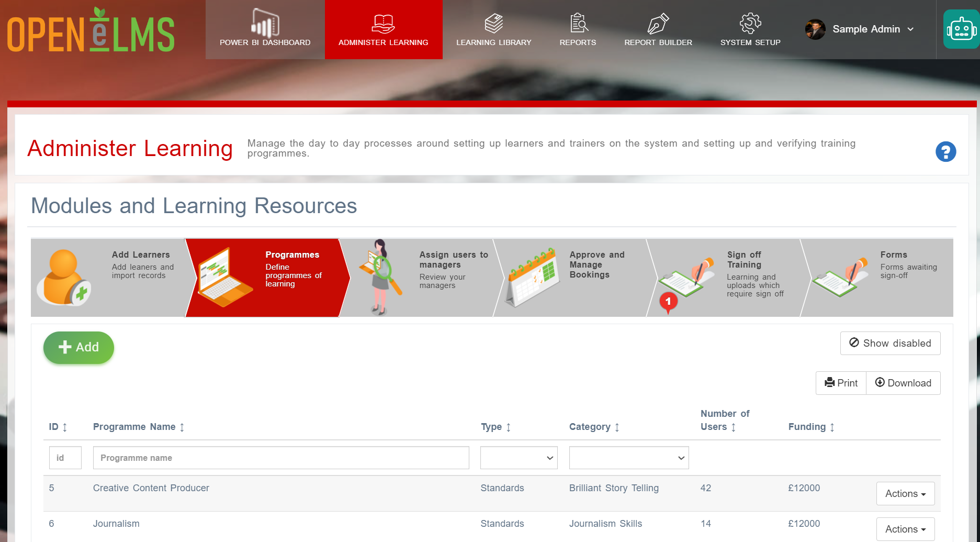
Task: Click the Power BI Dashboard chart icon
Action: point(265,23)
